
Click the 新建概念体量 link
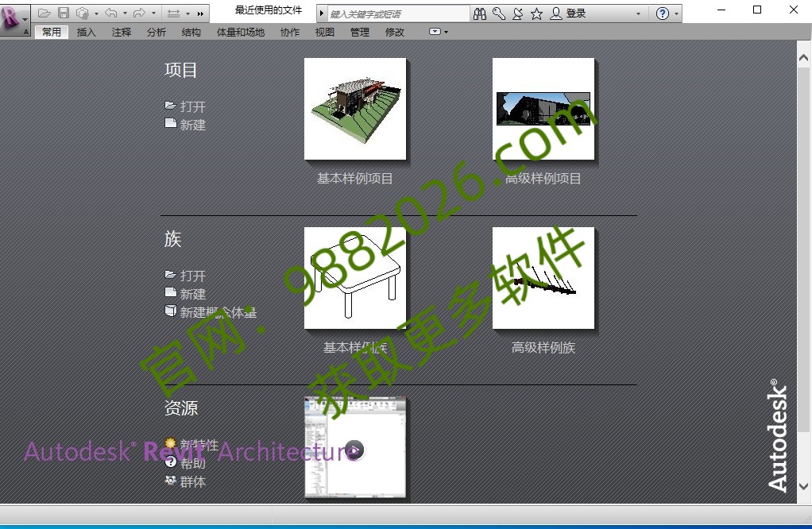click(x=218, y=312)
